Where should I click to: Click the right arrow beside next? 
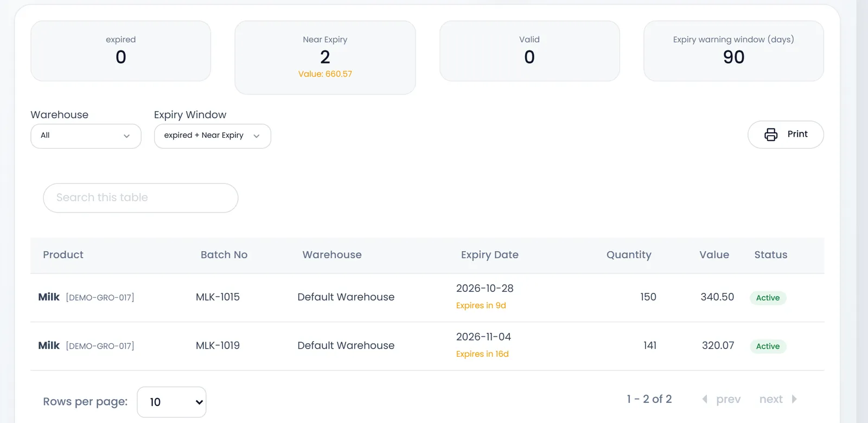click(794, 399)
